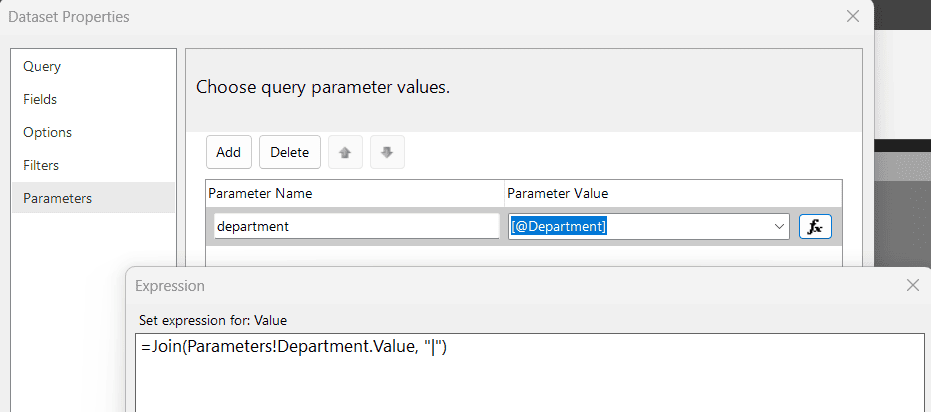Screen dimensions: 931x412
Task: Move the parameter up with arrow icon
Action: [345, 153]
